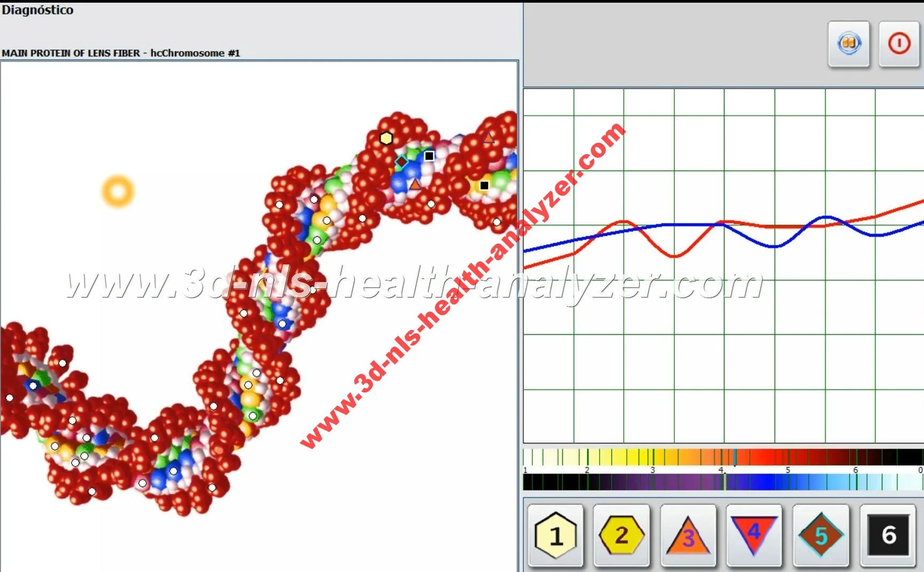Click the red power exit button
The height and width of the screenshot is (572, 924).
point(899,43)
